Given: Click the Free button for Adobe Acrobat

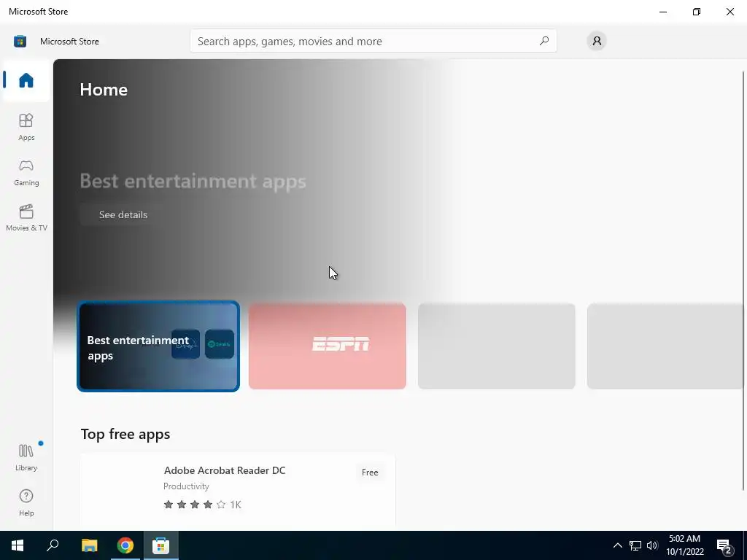Looking at the screenshot, I should click(x=370, y=472).
